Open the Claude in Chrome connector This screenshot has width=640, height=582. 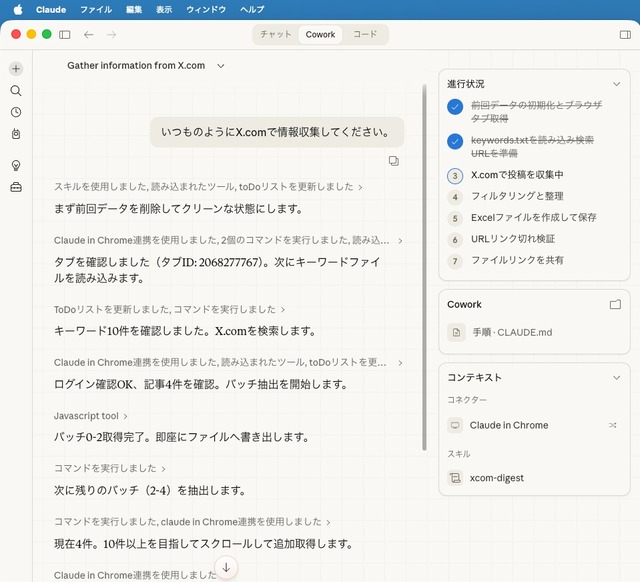[509, 425]
